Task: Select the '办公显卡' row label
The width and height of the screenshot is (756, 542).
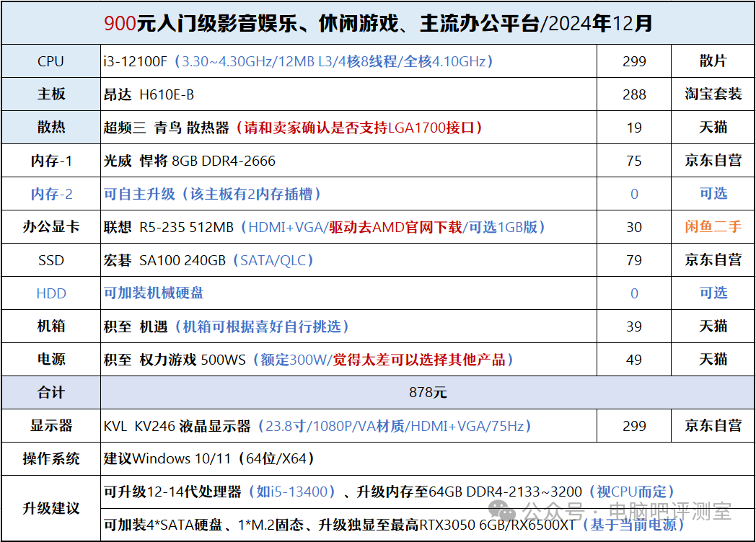Action: coord(50,227)
